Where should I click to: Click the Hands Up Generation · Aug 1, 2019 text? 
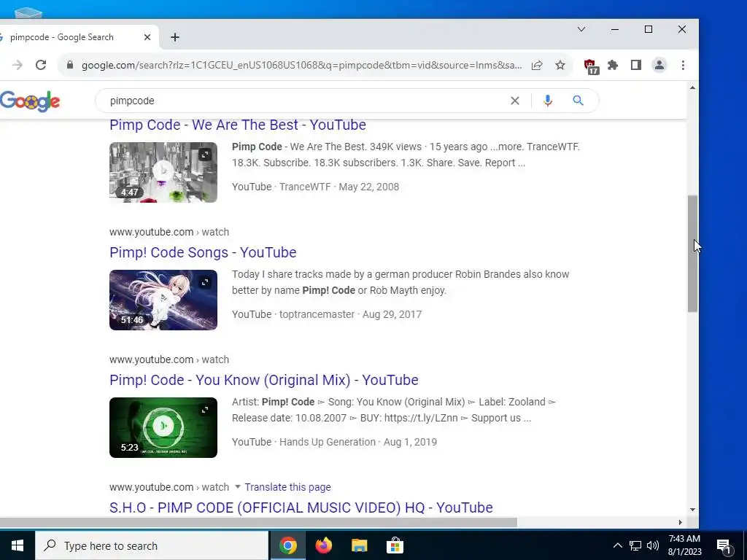(357, 442)
